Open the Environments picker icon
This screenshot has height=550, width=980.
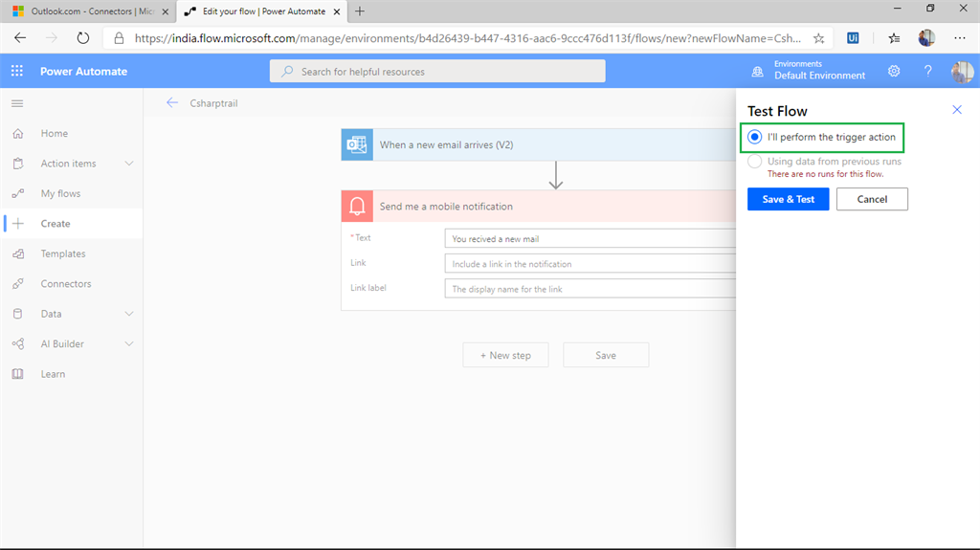click(758, 71)
